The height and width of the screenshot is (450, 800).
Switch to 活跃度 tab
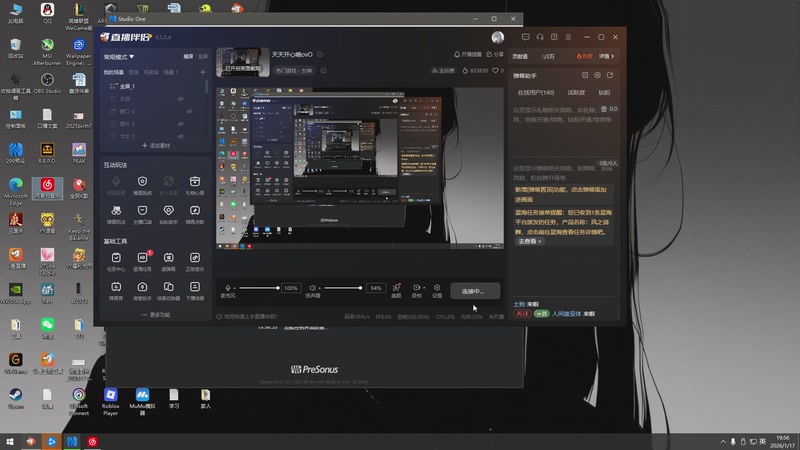click(x=576, y=93)
